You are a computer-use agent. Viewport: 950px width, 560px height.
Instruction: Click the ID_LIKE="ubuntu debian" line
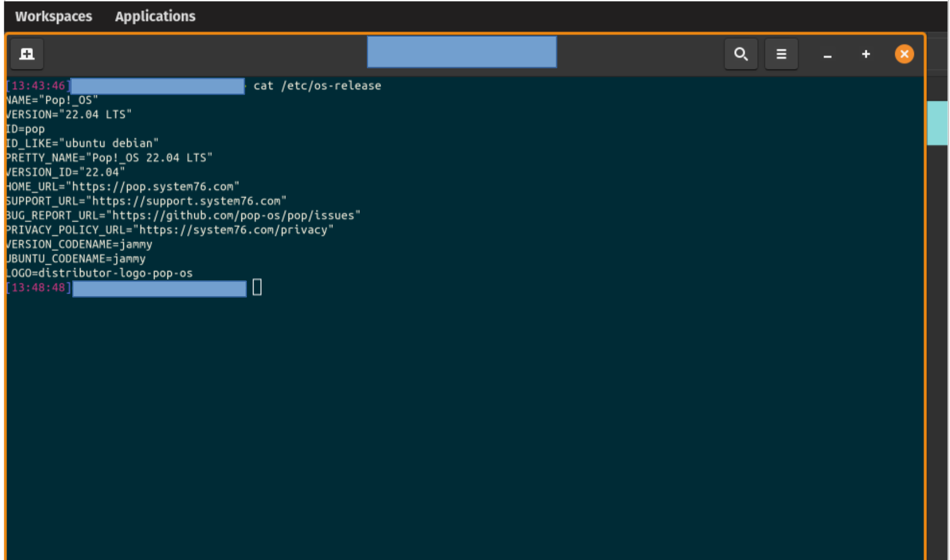tap(82, 143)
